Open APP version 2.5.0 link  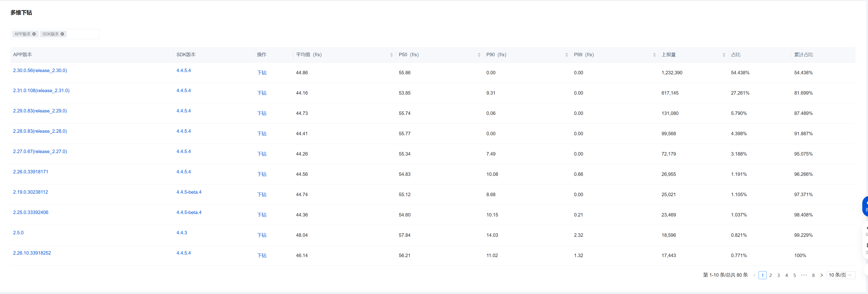18,233
